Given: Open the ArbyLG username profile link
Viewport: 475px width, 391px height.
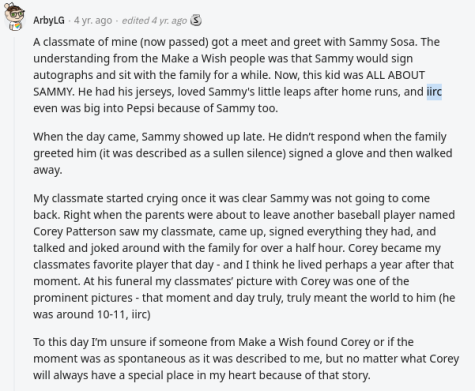Looking at the screenshot, I should click(49, 20).
